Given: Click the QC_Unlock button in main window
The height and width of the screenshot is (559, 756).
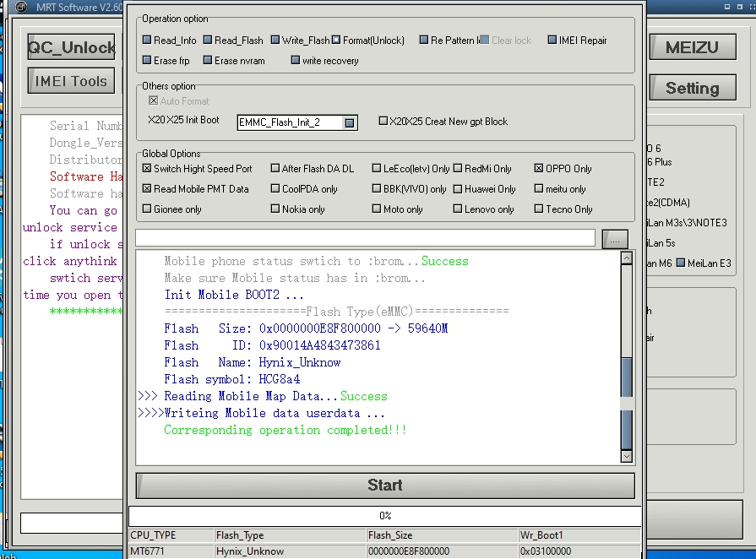Looking at the screenshot, I should coord(71,46).
